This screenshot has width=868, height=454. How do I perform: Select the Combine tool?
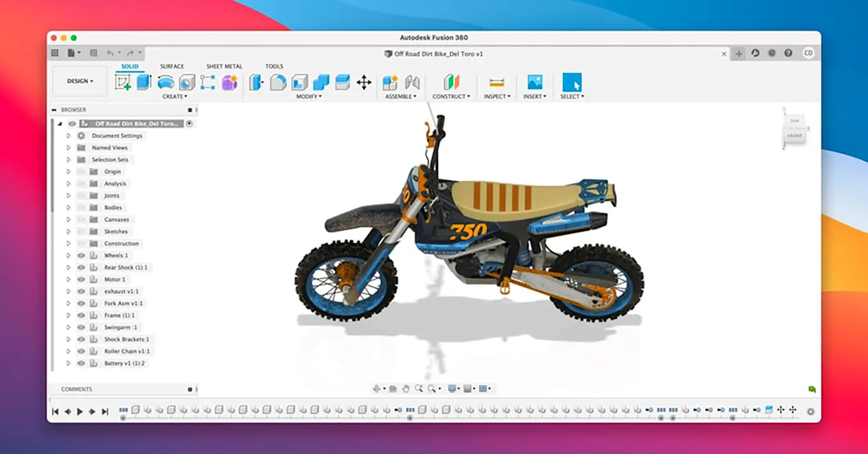(321, 82)
